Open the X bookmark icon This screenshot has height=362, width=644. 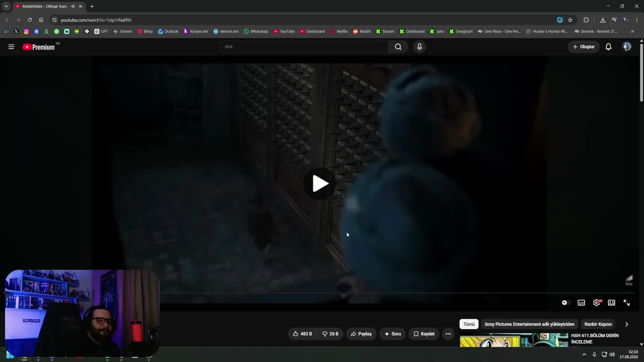tap(16, 31)
